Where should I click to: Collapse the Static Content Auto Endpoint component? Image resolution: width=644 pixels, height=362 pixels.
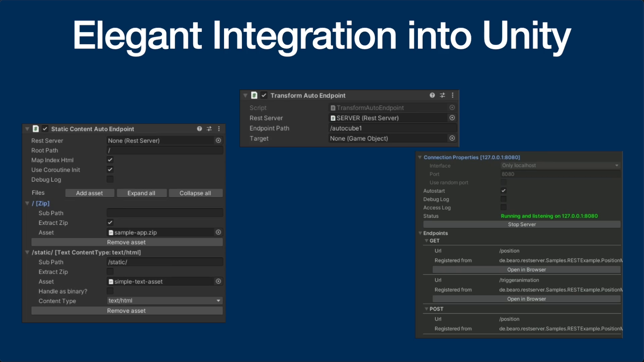(x=27, y=129)
